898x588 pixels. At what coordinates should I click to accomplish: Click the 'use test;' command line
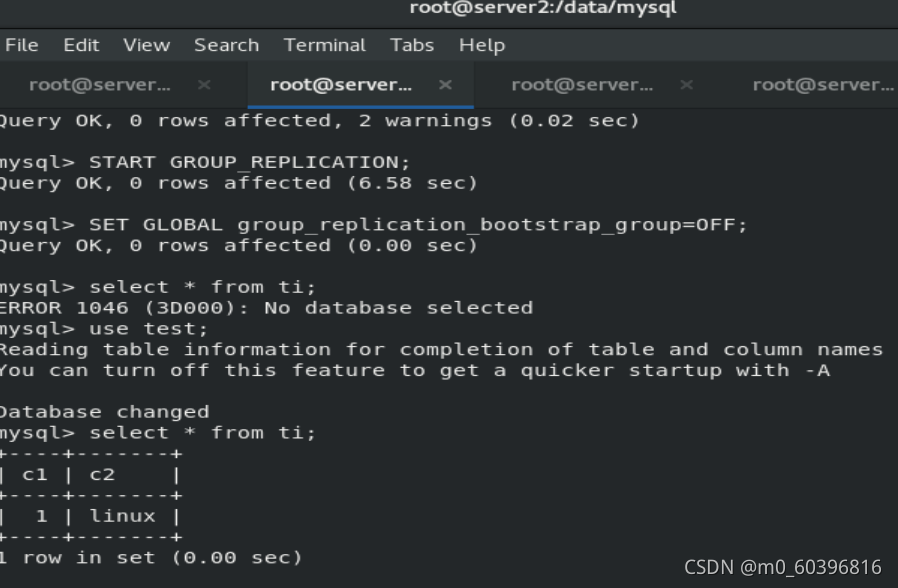pyautogui.click(x=104, y=329)
